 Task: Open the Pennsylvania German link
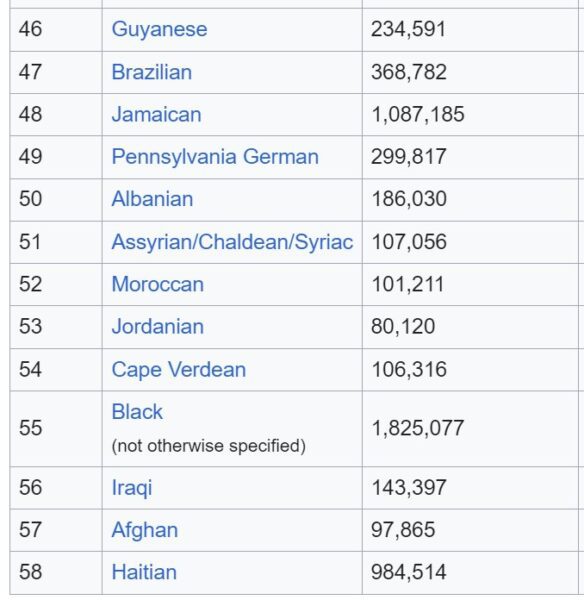click(215, 157)
